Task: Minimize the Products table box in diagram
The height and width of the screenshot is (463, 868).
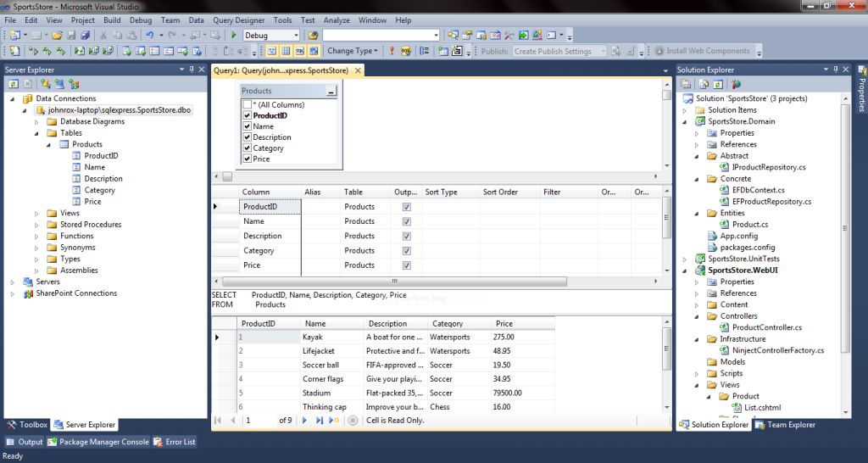Action: tap(331, 91)
